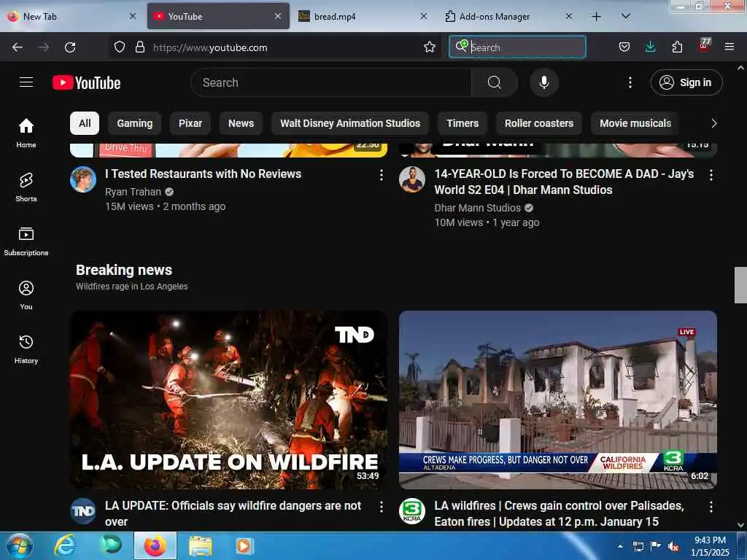The height and width of the screenshot is (560, 747).
Task: Click extension icon with 77 badge
Action: (x=704, y=46)
